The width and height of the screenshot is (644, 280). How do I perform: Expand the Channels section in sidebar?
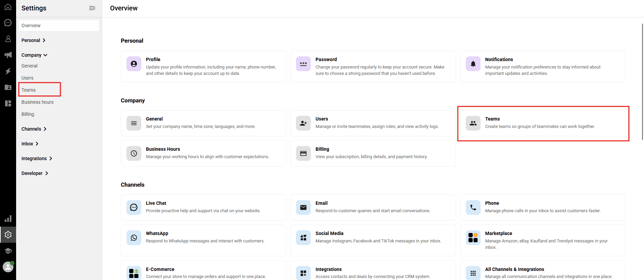(34, 129)
